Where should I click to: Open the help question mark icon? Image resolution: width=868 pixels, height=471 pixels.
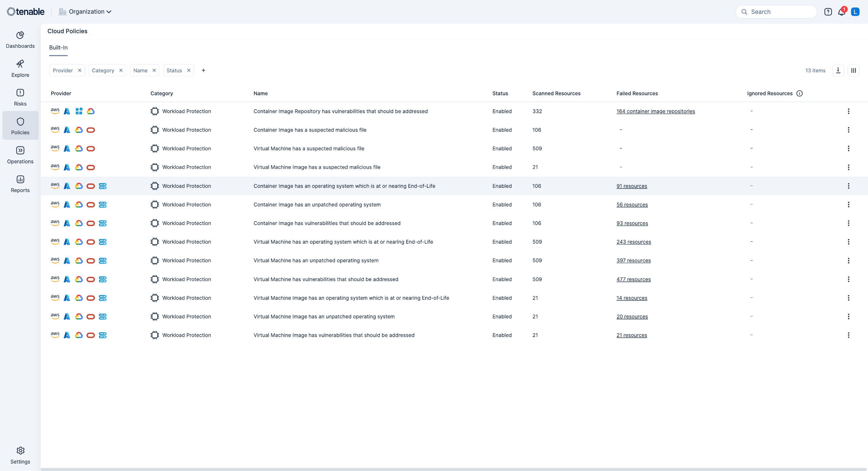click(x=828, y=12)
